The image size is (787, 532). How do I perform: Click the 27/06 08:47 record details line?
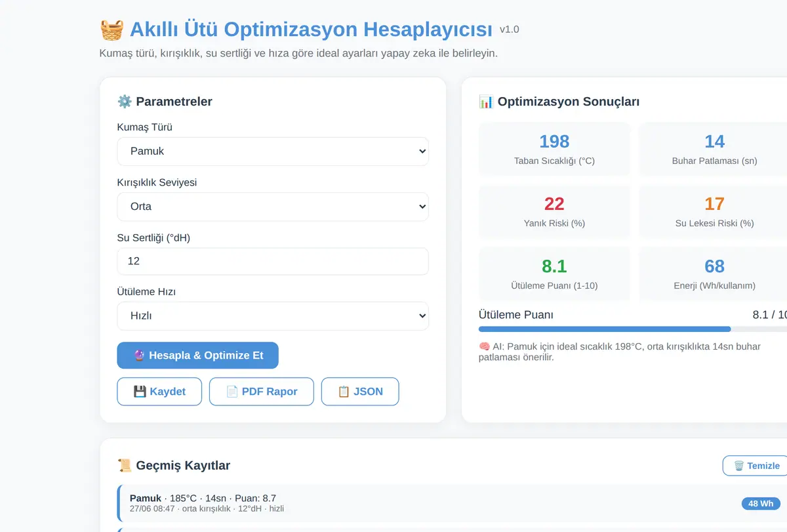coord(207,509)
